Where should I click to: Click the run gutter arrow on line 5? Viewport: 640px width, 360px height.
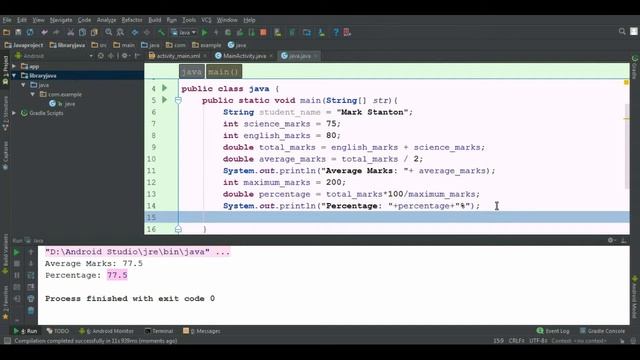164,100
